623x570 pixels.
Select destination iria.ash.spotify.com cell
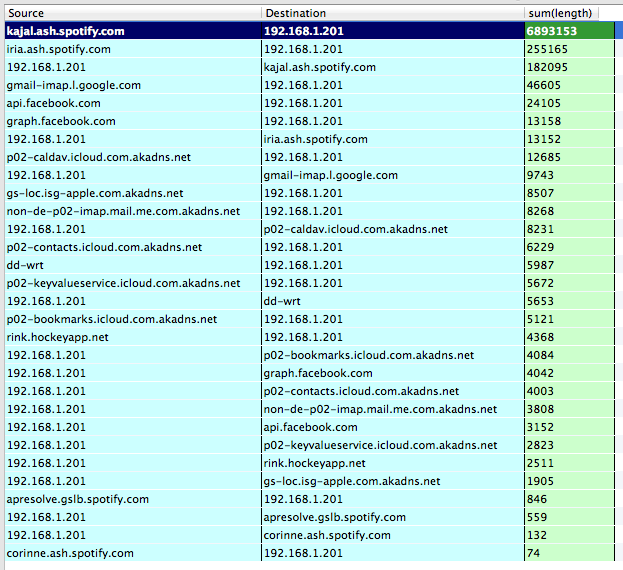(393, 139)
